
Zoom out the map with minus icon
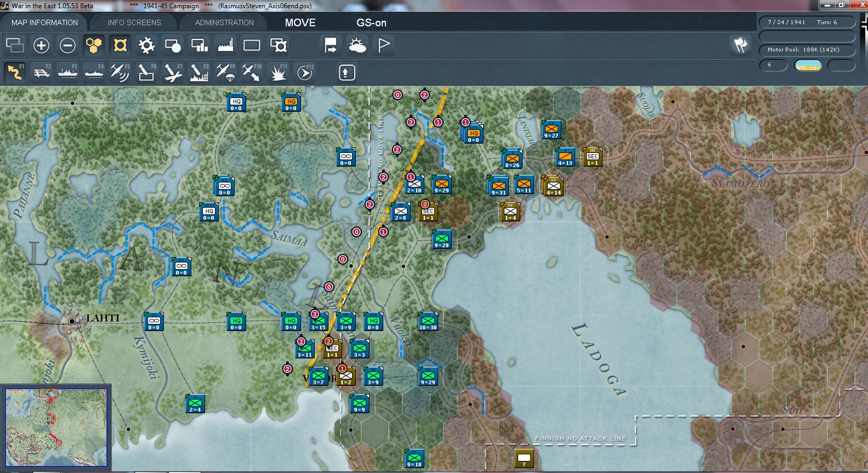click(x=67, y=45)
